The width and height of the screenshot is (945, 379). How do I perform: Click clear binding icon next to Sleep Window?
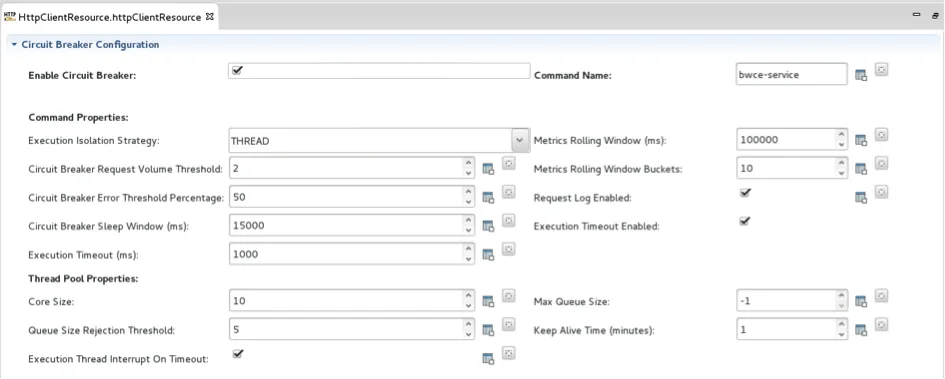click(x=509, y=221)
